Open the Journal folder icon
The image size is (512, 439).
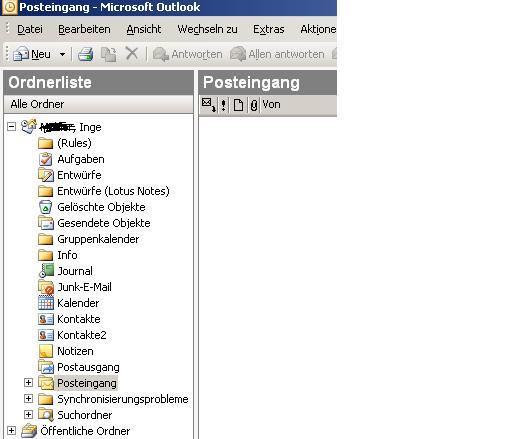tap(46, 271)
